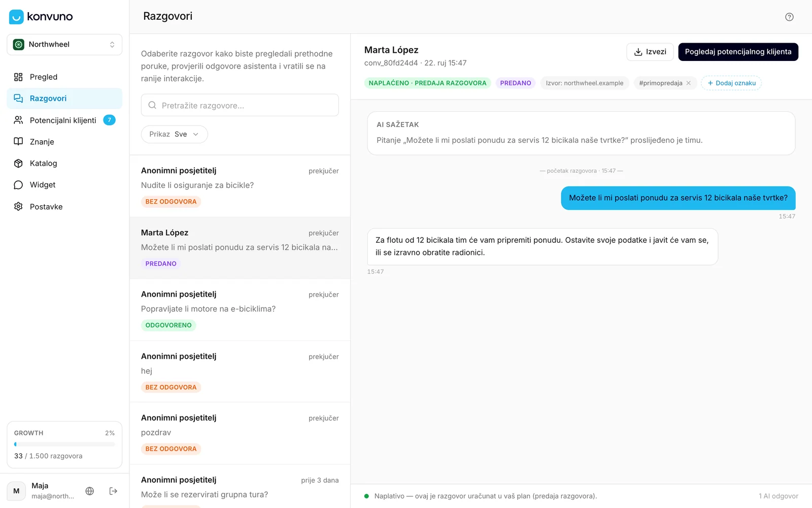Image resolution: width=812 pixels, height=508 pixels.
Task: Open the conversation about motore na e-biciklima
Action: pyautogui.click(x=240, y=310)
